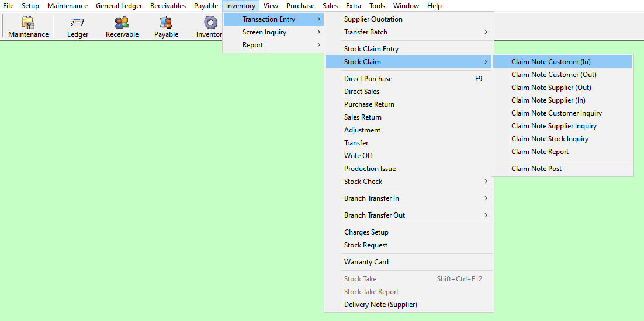
Task: Open the General Ledger menu
Action: pyautogui.click(x=119, y=6)
